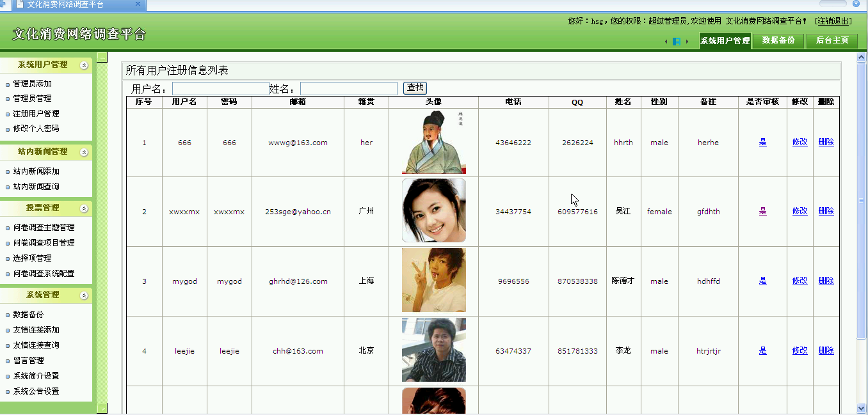The height and width of the screenshot is (415, 868).
Task: Open 友情连接添加 in the sidebar
Action: point(36,330)
